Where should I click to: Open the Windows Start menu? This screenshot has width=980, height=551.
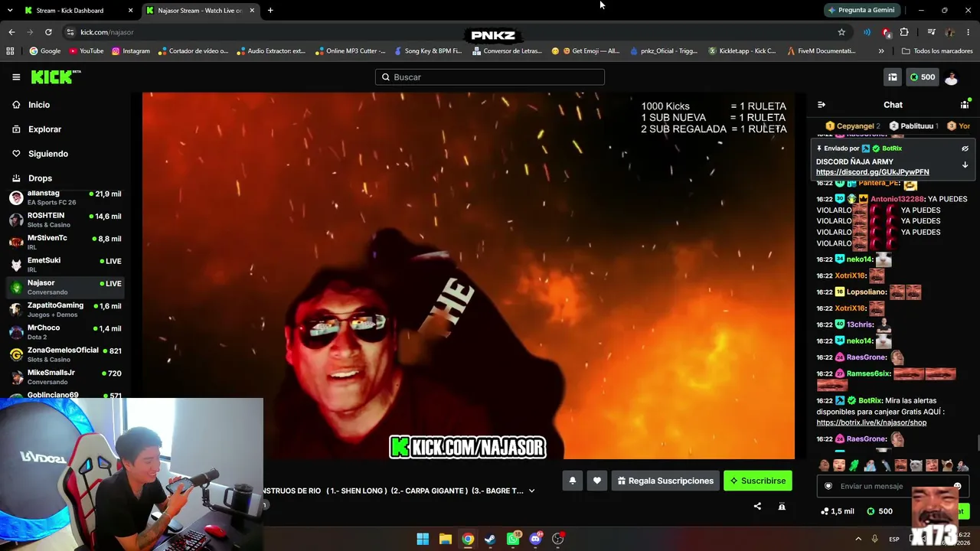coord(423,539)
